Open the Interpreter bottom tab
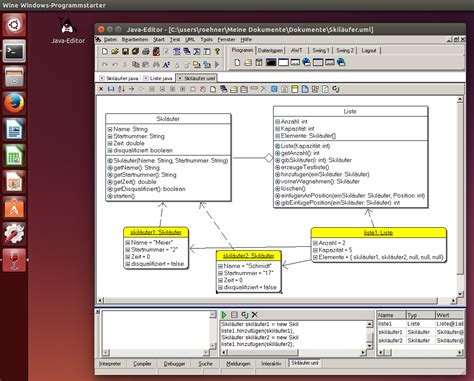The image size is (474, 381). tap(110, 364)
